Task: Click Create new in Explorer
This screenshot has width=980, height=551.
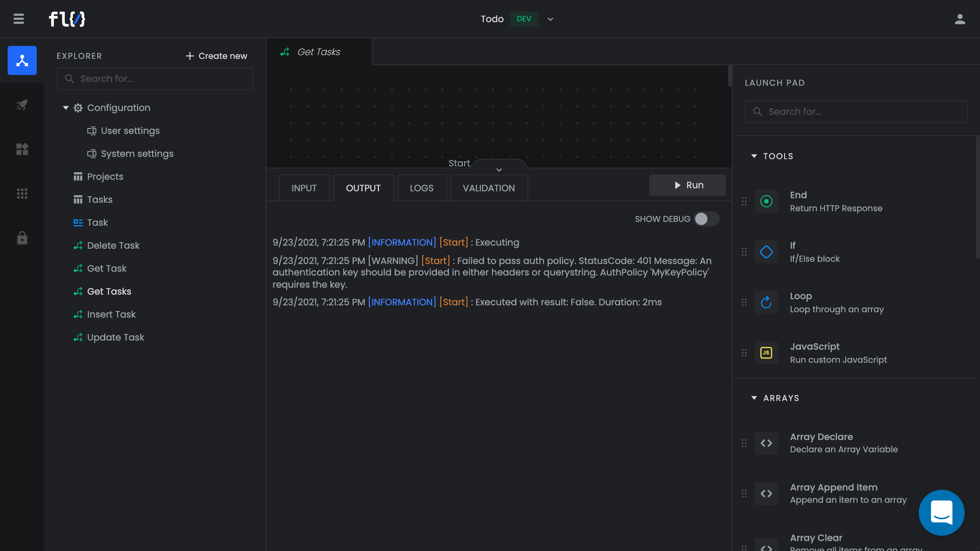Action: click(x=216, y=56)
